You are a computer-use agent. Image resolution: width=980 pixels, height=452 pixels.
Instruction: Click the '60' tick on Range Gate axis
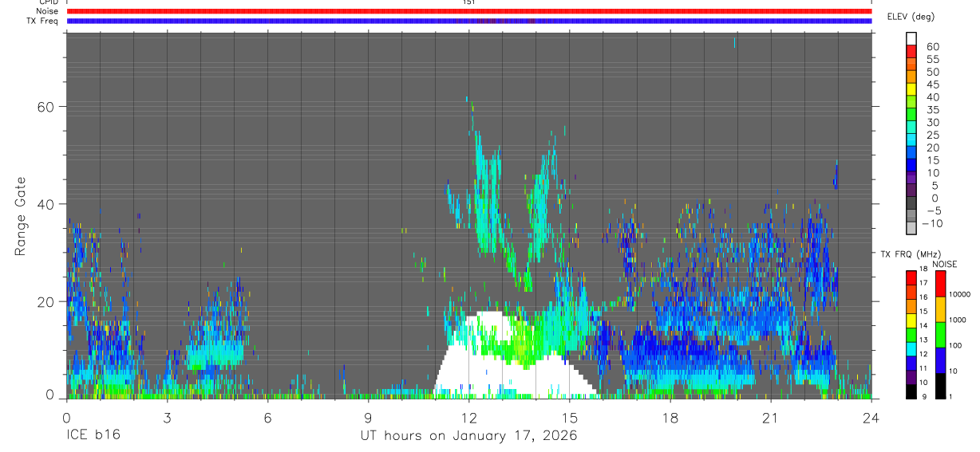(x=46, y=107)
